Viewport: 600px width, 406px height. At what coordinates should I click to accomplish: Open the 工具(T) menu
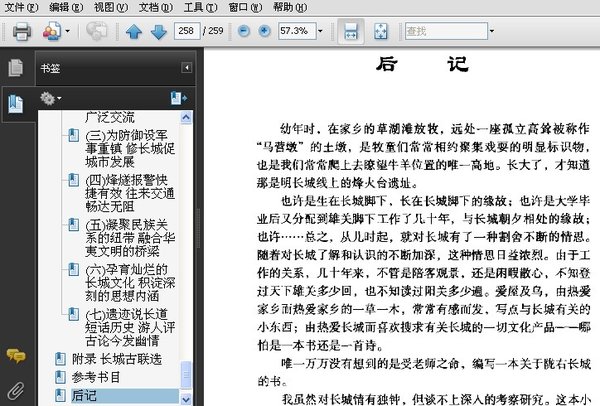coord(201,7)
